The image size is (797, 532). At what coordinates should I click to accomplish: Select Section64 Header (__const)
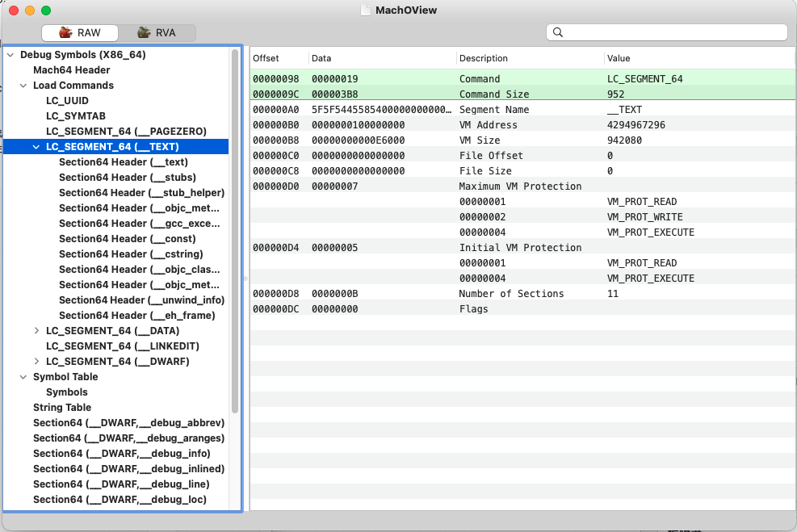tap(127, 239)
